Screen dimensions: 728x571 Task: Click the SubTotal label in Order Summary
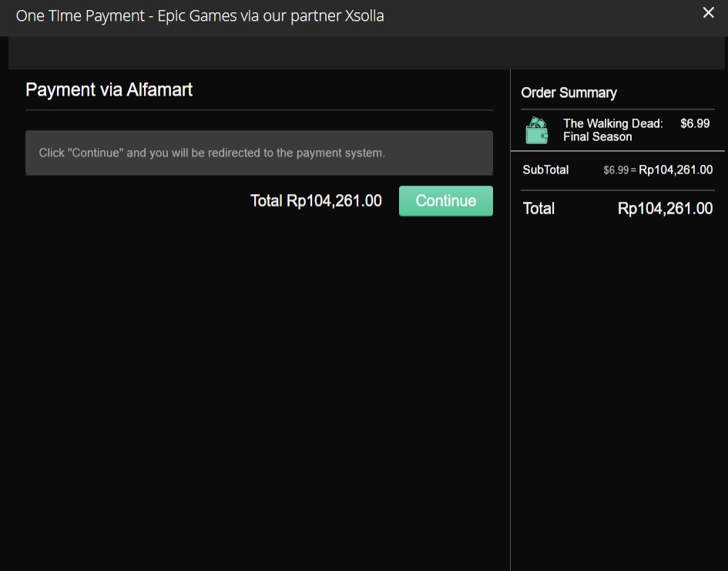click(545, 170)
